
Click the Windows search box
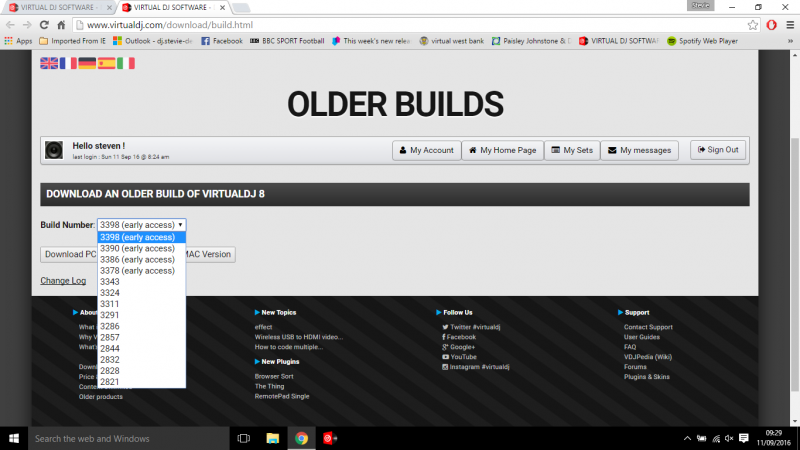pos(129,438)
